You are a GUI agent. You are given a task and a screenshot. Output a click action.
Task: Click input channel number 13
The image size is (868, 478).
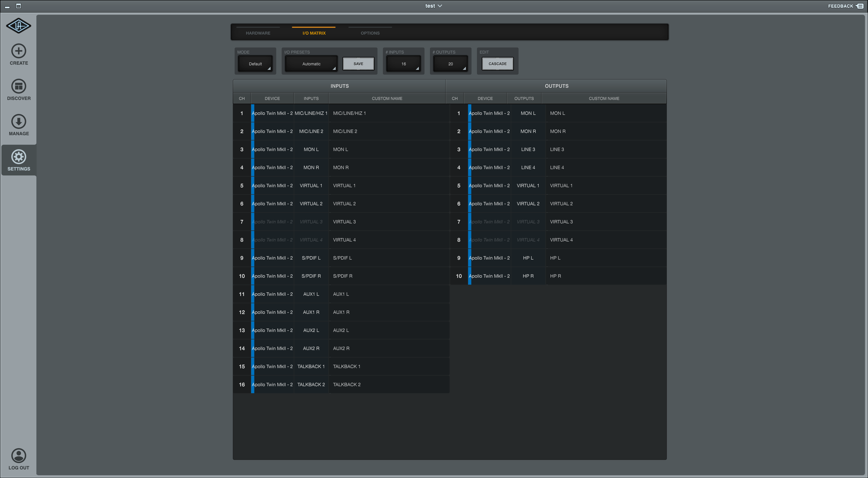point(242,330)
